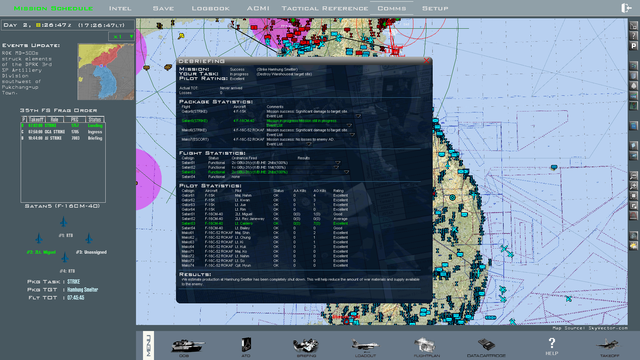640x360 pixels.
Task: Click the Hamhung Smelter package target link
Action: (x=82, y=289)
